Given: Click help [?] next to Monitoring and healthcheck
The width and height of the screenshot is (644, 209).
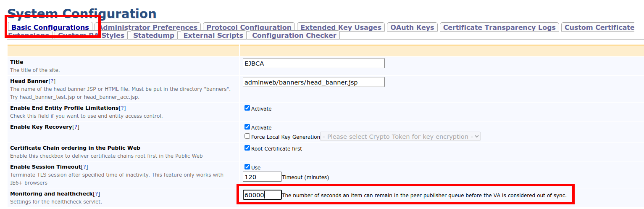Looking at the screenshot, I should (x=96, y=194).
